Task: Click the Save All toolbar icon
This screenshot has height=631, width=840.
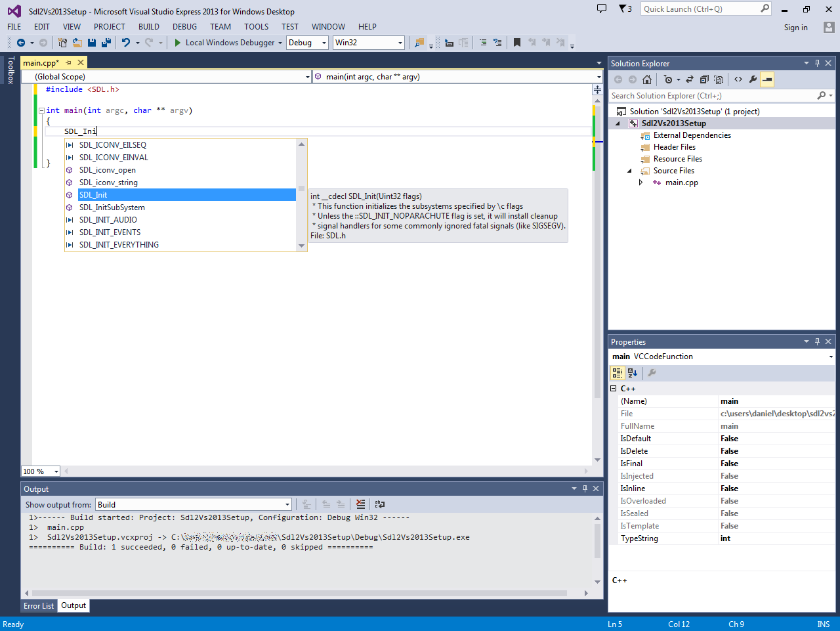Action: 105,42
